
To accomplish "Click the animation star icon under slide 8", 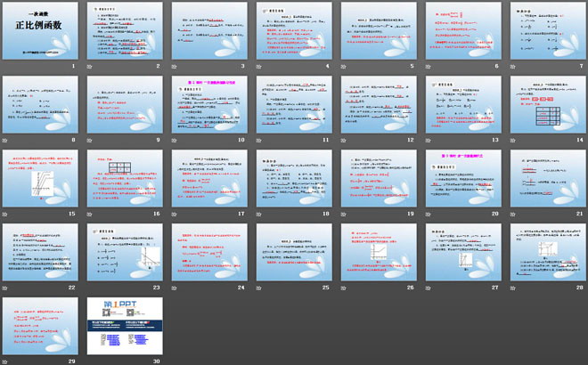I will pos(4,141).
